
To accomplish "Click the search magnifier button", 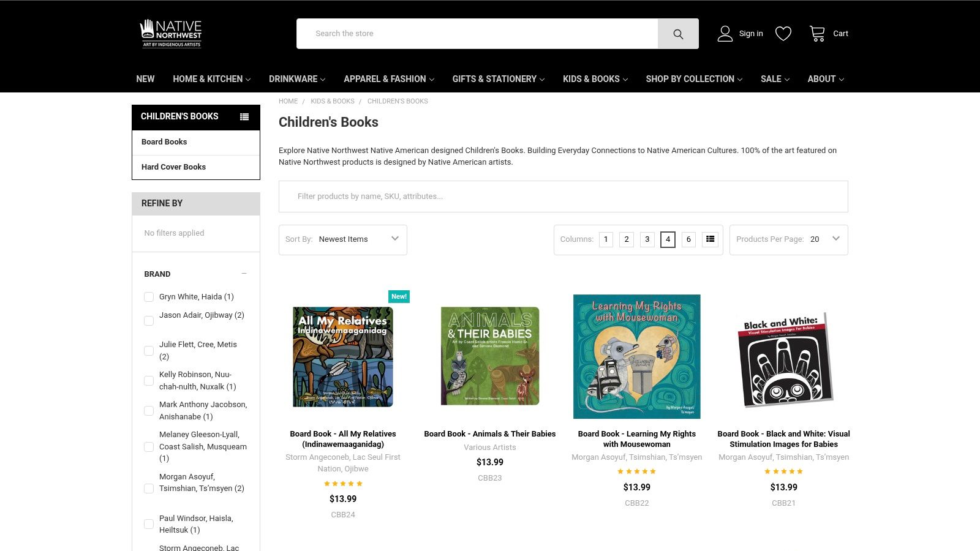I will pyautogui.click(x=678, y=34).
